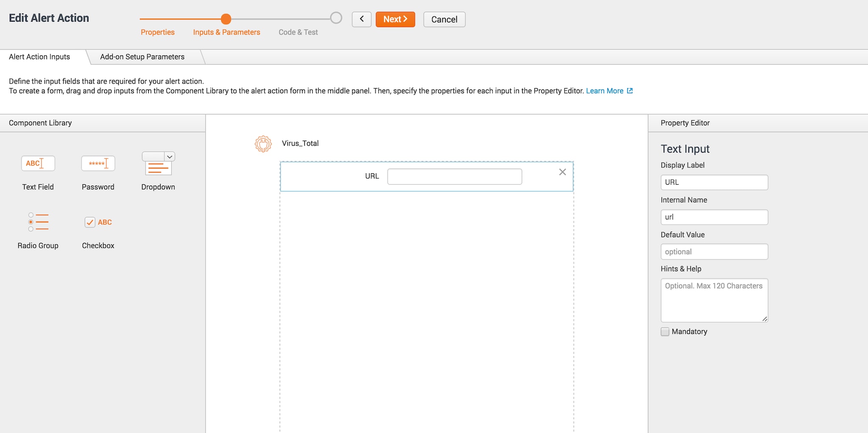Switch to Add-on Setup Parameters tab
This screenshot has width=868, height=433.
[x=142, y=57]
